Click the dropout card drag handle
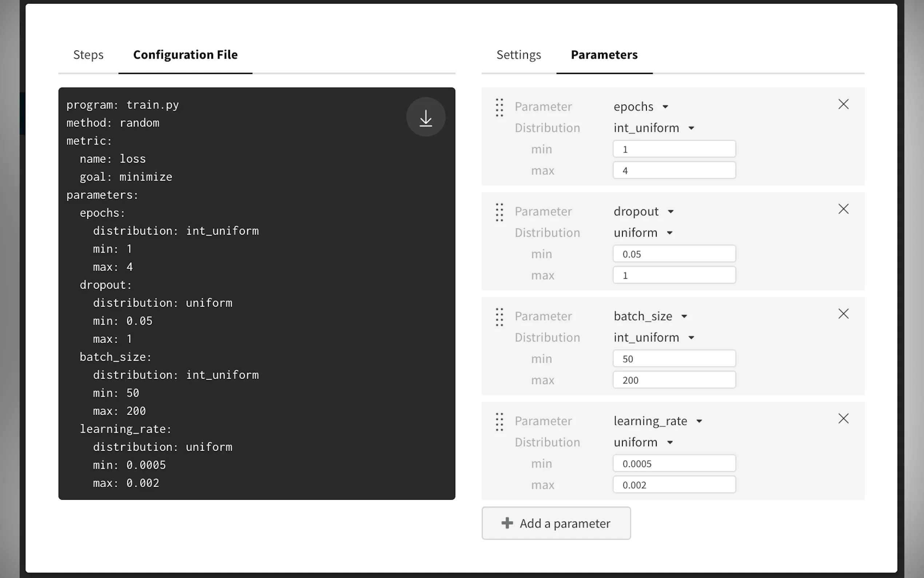This screenshot has width=924, height=578. tap(499, 212)
